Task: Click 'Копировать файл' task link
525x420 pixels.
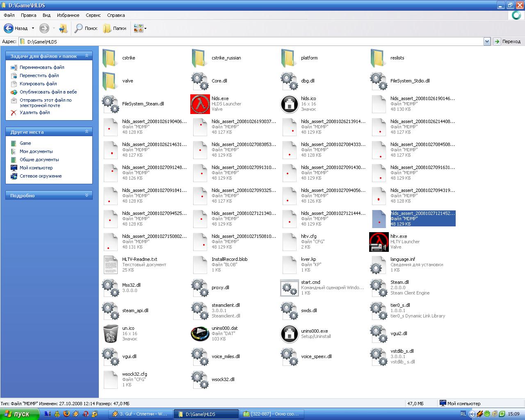Action: tap(38, 84)
